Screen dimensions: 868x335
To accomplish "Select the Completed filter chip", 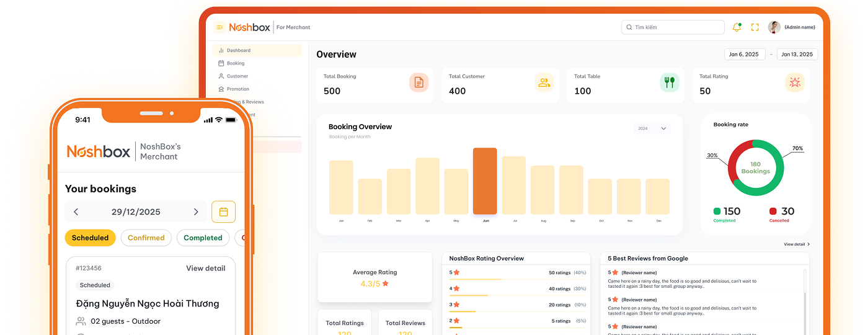I will point(203,238).
